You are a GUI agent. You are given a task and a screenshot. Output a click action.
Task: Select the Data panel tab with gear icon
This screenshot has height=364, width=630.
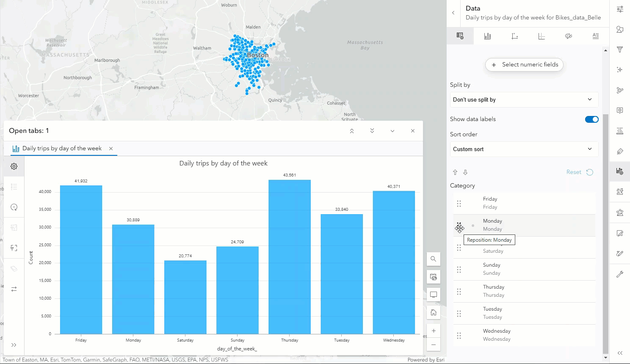click(x=460, y=36)
